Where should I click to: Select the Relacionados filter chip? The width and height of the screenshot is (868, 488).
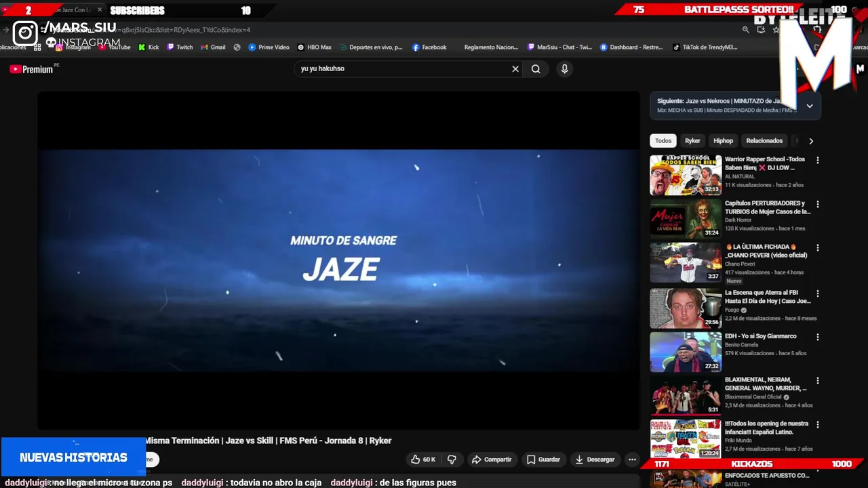tap(764, 141)
